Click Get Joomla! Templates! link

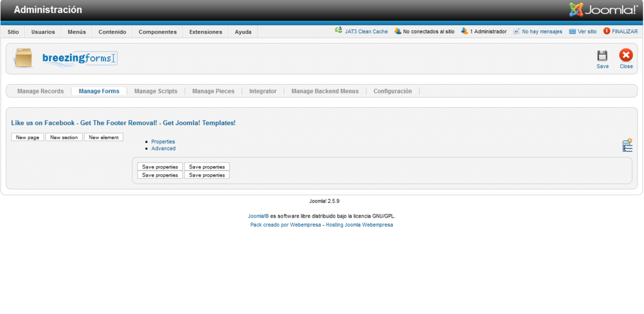pos(199,123)
